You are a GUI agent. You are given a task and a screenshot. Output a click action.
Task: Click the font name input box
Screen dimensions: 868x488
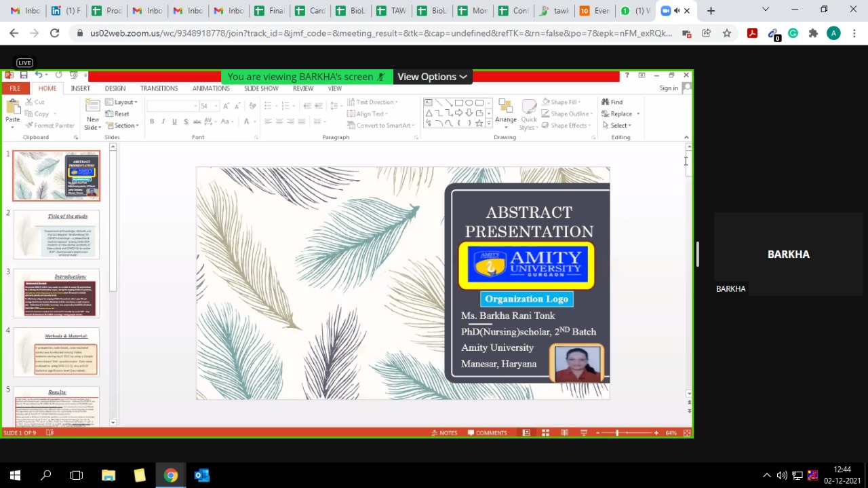pyautogui.click(x=172, y=106)
